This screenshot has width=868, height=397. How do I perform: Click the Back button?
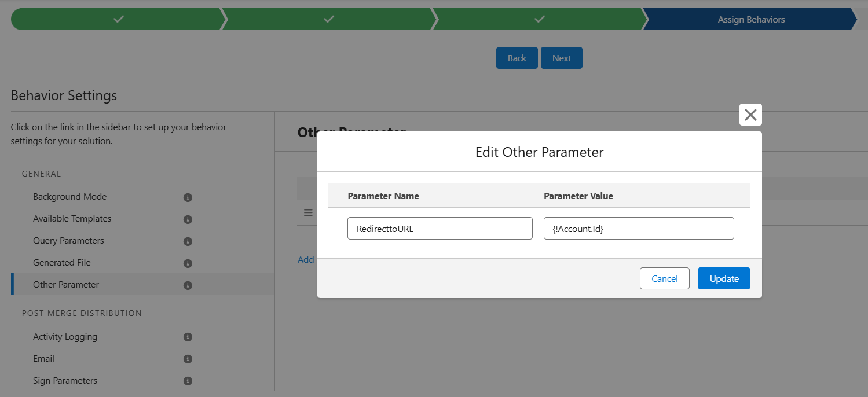tap(517, 58)
